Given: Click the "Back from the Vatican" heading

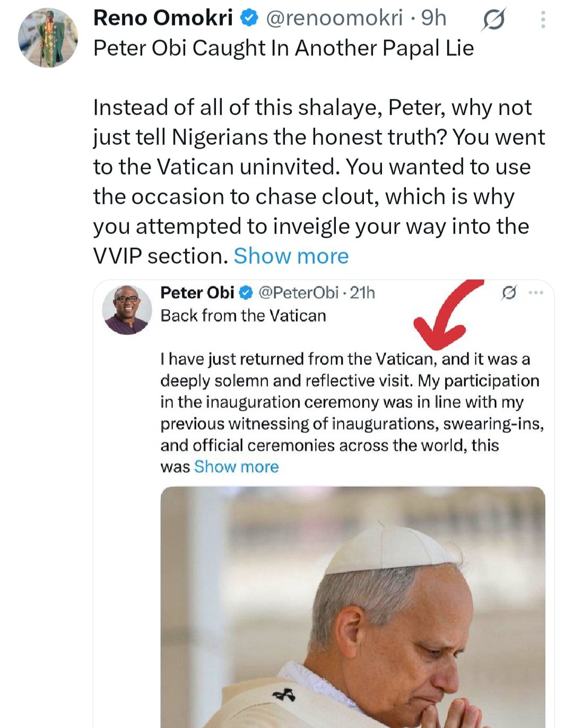Looking at the screenshot, I should tap(243, 316).
